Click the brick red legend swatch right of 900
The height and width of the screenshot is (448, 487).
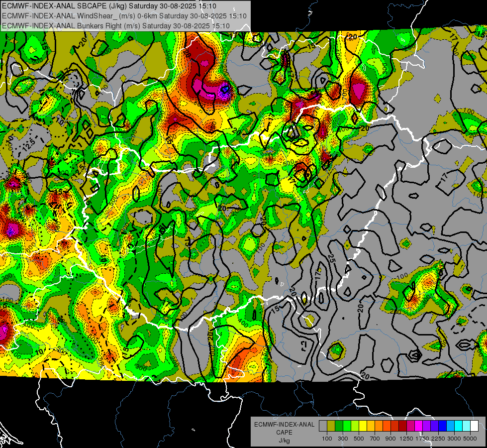click(x=395, y=426)
